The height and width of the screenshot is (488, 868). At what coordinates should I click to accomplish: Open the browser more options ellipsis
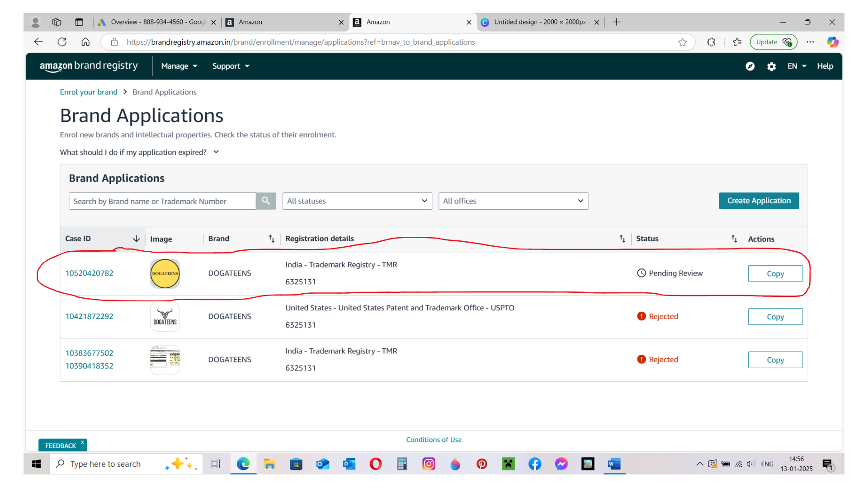(810, 42)
